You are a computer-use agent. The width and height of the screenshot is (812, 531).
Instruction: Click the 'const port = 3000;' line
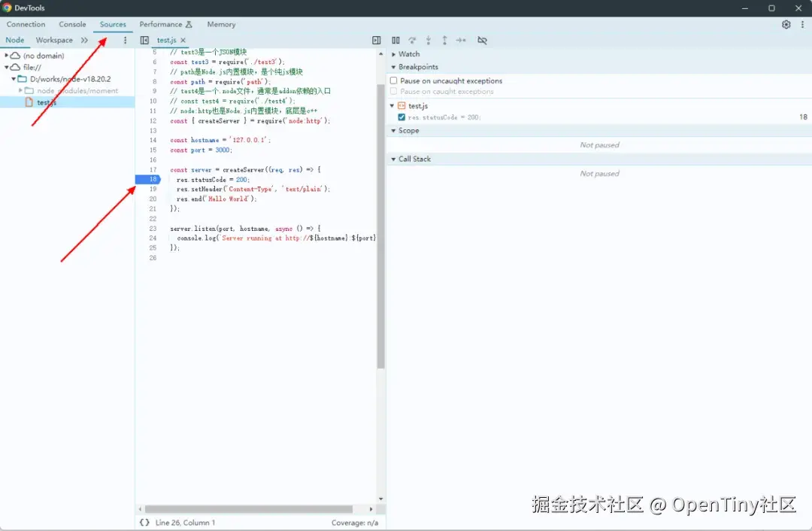pos(201,150)
